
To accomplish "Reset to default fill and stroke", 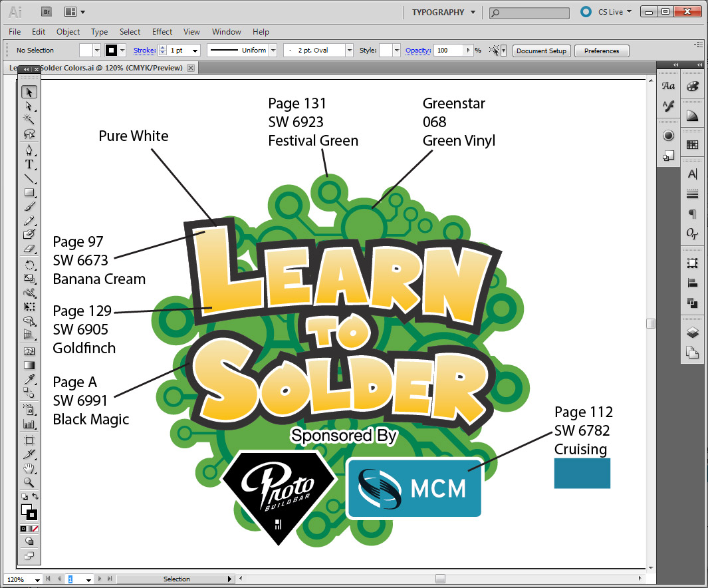I will pyautogui.click(x=24, y=497).
